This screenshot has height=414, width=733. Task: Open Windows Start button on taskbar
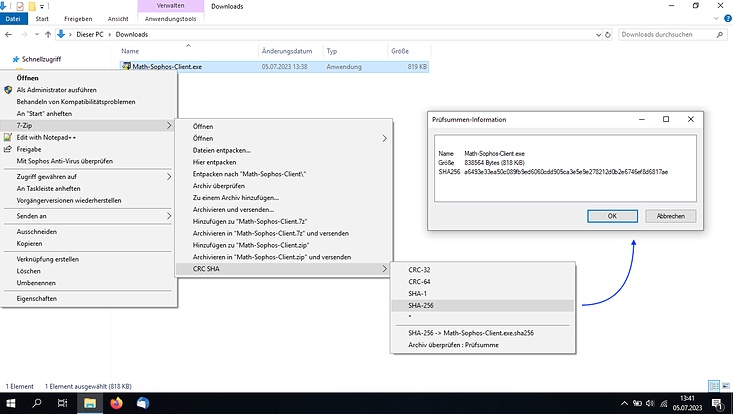point(10,403)
